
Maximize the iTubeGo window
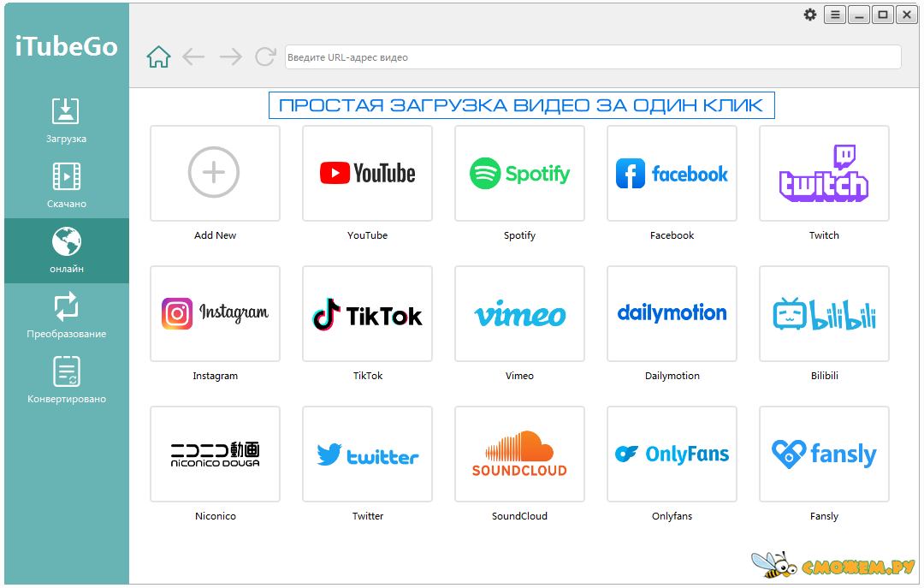pyautogui.click(x=883, y=15)
